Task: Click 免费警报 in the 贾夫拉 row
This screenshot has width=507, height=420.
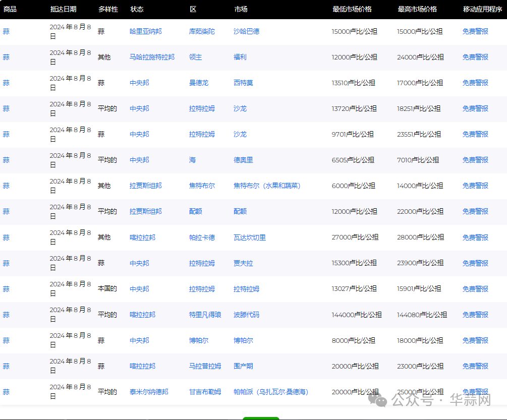Action: 475,263
